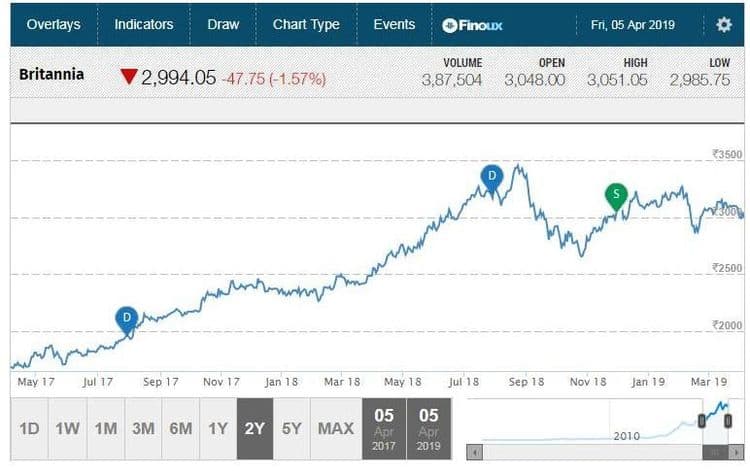Click the green S marker on chart

point(618,194)
